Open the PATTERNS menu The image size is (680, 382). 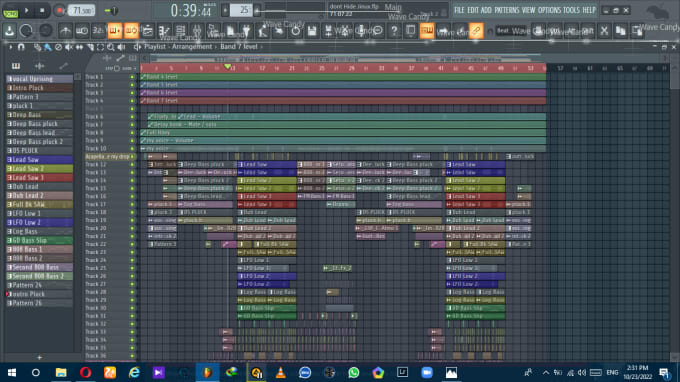click(x=507, y=10)
